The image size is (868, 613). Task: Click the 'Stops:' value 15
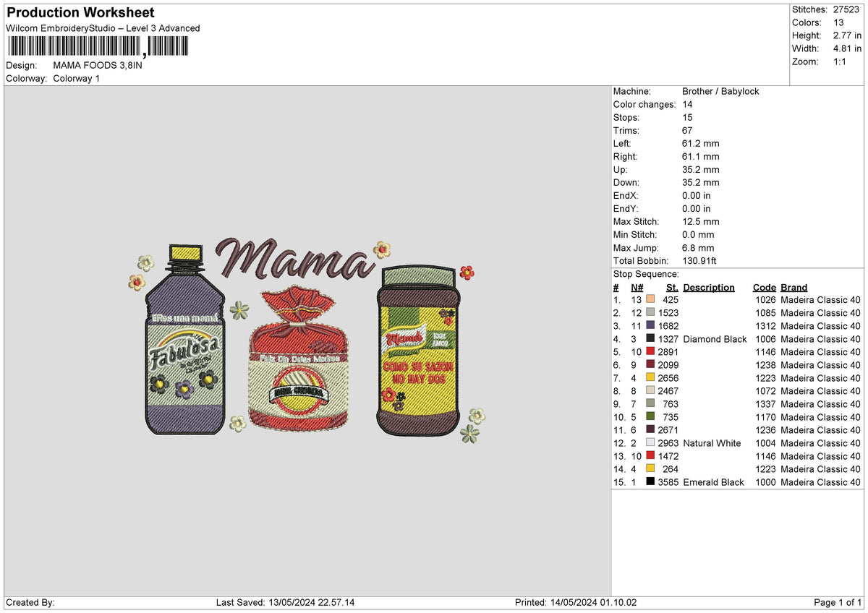point(688,117)
